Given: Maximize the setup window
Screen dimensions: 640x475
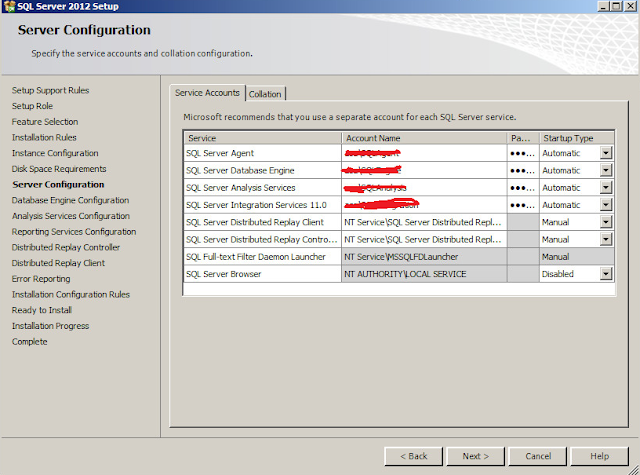Looking at the screenshot, I should [x=616, y=6].
